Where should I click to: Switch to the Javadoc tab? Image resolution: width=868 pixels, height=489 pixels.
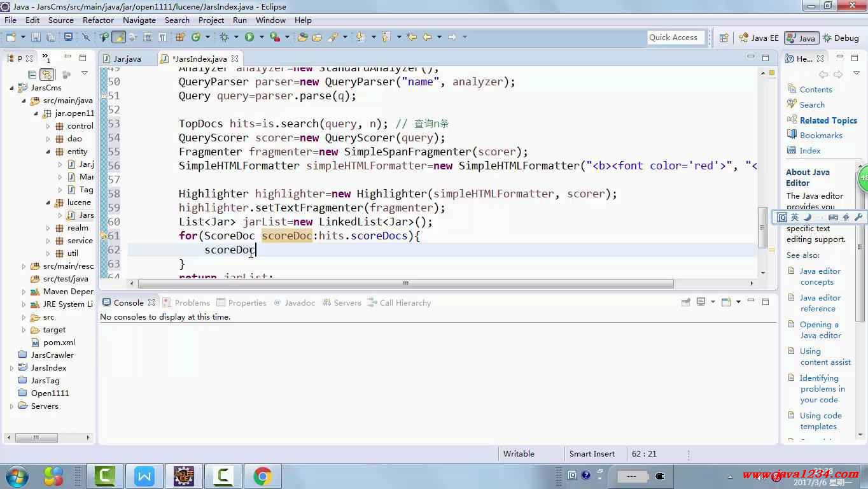(x=294, y=302)
